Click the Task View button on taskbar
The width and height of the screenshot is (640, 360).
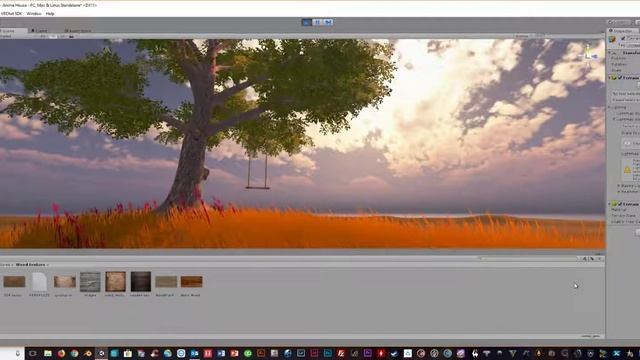33,353
